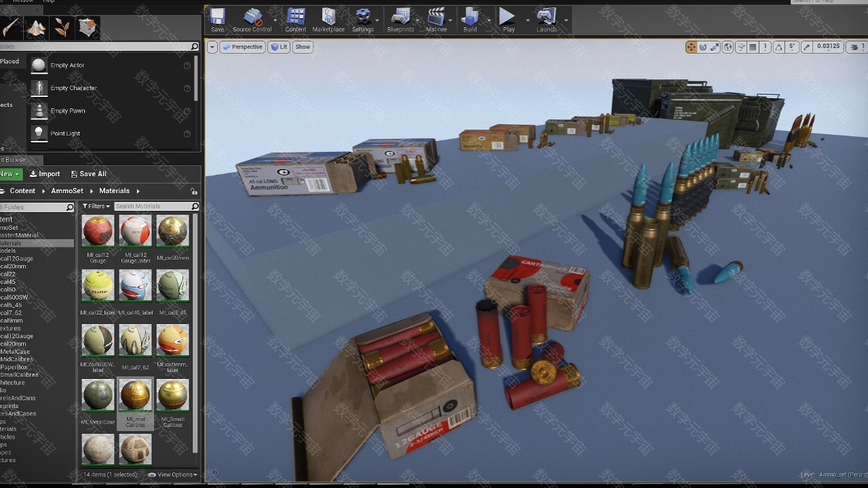Open the rotation snap angle dropdown
This screenshot has height=488, width=868.
point(791,47)
